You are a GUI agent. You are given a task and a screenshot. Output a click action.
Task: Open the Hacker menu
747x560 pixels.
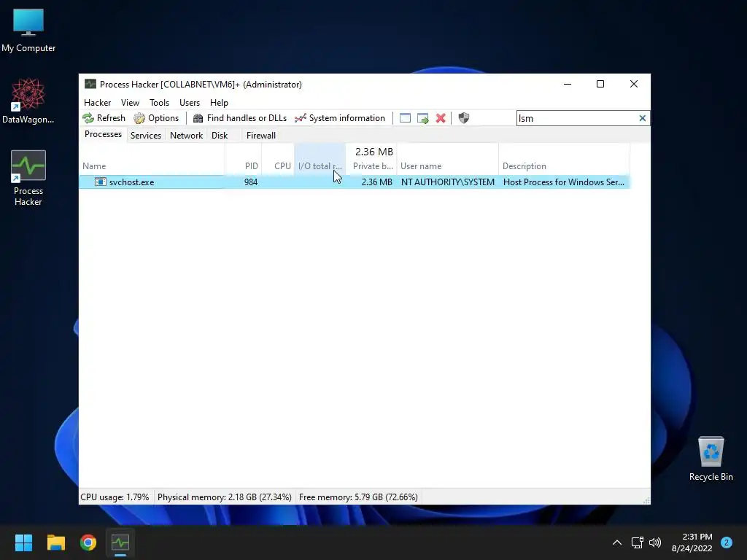tap(97, 102)
